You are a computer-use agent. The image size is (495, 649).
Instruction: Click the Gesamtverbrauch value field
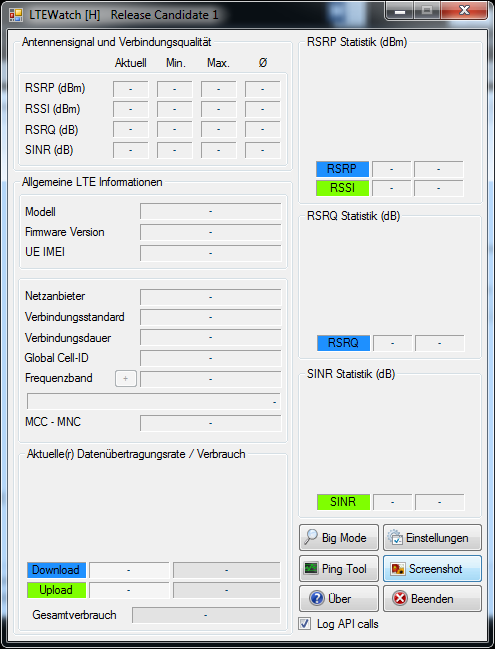[x=206, y=615]
